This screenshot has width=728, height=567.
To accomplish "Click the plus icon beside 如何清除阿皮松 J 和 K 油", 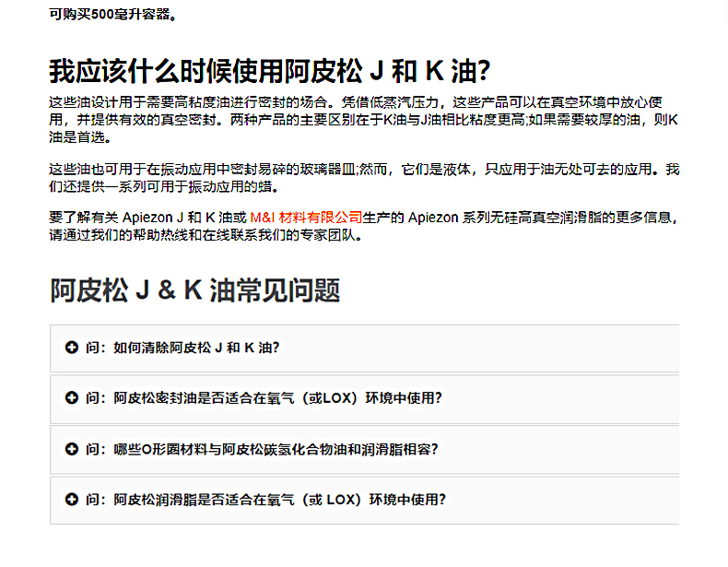I will [72, 348].
